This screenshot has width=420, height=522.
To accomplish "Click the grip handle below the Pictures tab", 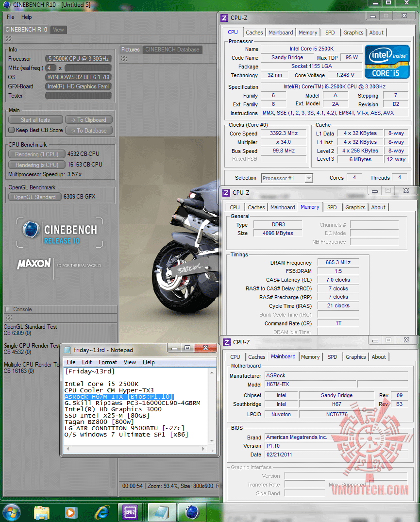I will [124, 59].
